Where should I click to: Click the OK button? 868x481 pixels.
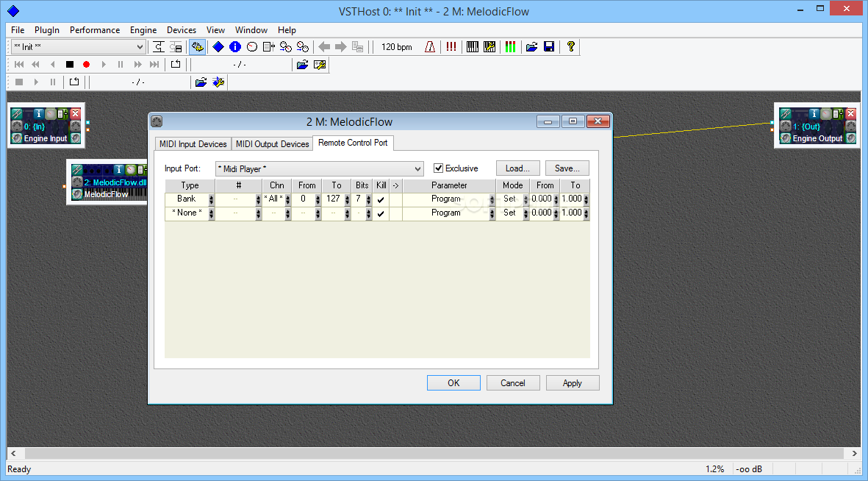point(453,383)
